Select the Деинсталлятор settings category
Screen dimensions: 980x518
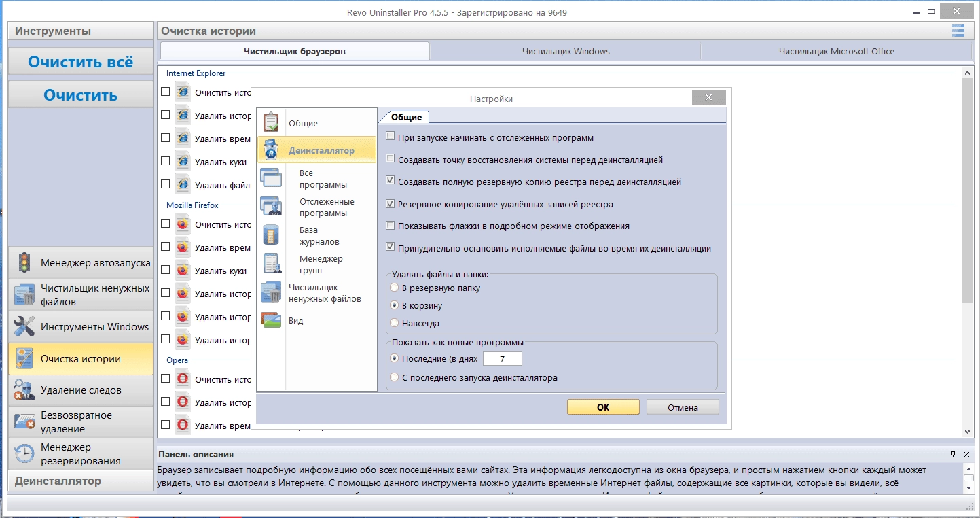coord(316,150)
